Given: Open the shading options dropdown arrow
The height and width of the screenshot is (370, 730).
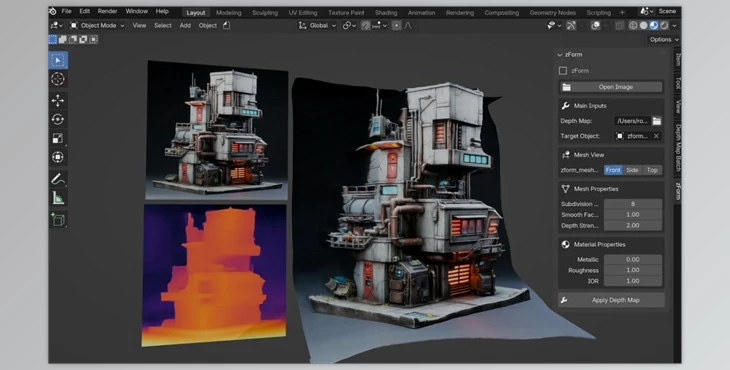Looking at the screenshot, I should pos(674,26).
